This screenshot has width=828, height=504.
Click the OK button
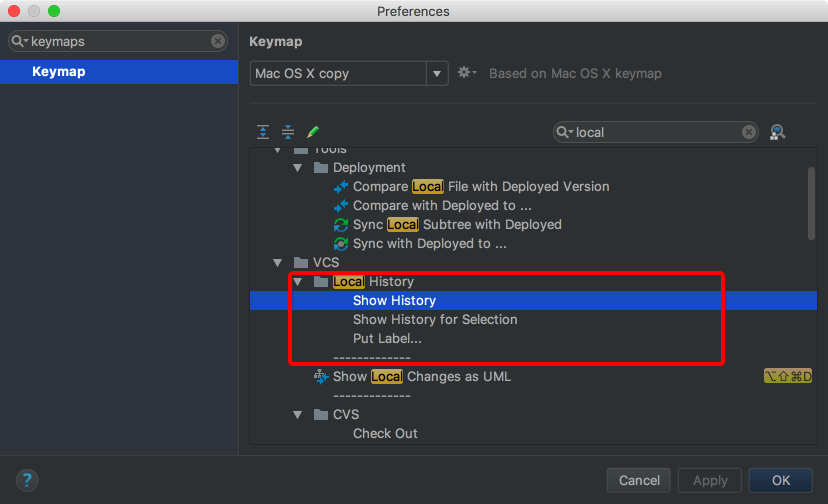(x=781, y=480)
